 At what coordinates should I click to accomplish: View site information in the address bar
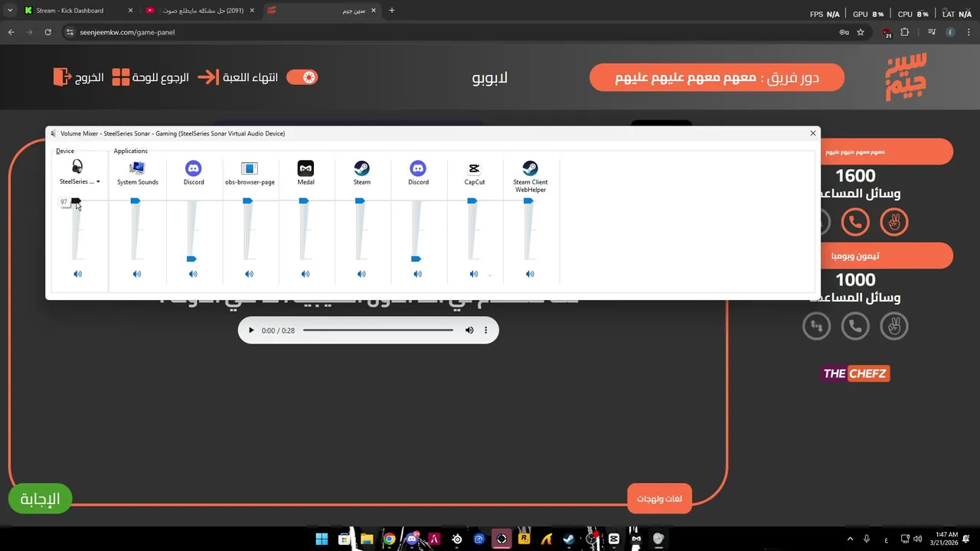point(70,32)
